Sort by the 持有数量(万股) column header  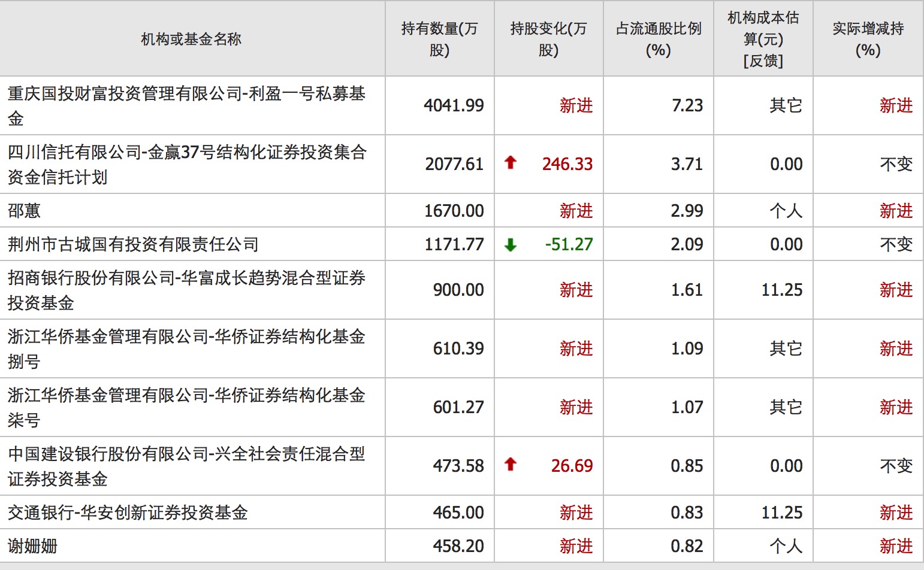click(439, 39)
